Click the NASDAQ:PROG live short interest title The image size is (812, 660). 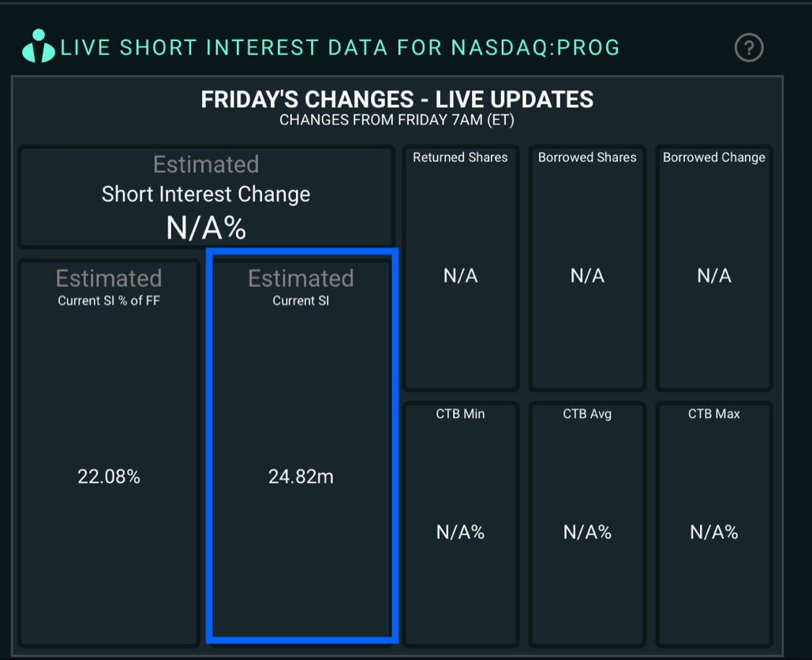pos(340,48)
